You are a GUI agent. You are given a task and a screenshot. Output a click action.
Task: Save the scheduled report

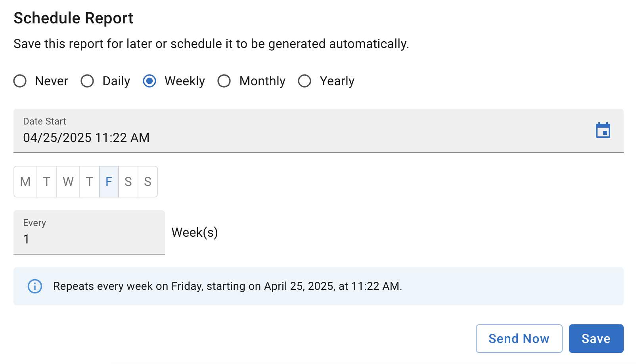pyautogui.click(x=596, y=338)
